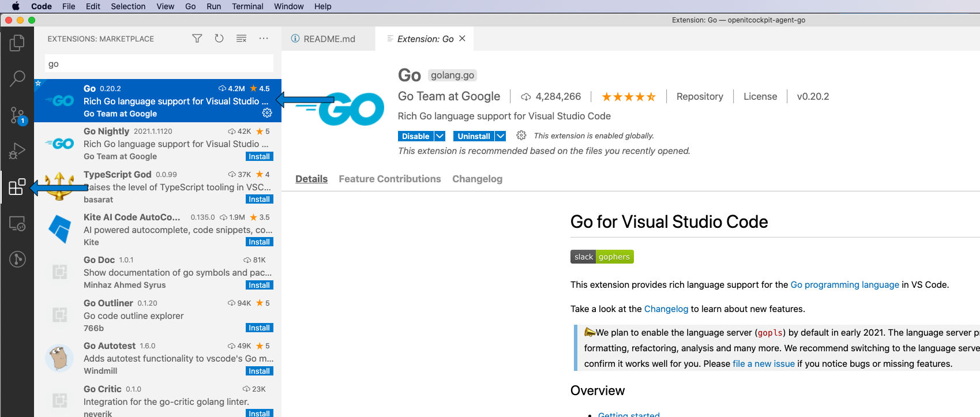
Task: Close the Extension: Go tab
Action: click(462, 39)
